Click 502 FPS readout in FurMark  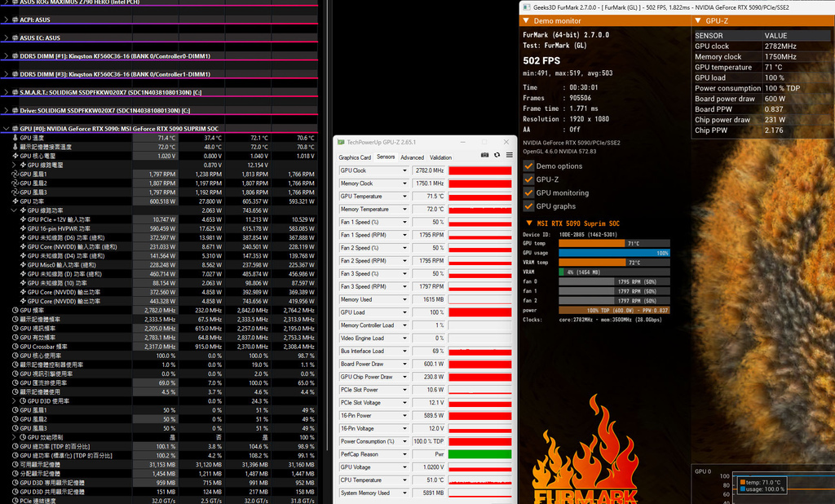(541, 60)
